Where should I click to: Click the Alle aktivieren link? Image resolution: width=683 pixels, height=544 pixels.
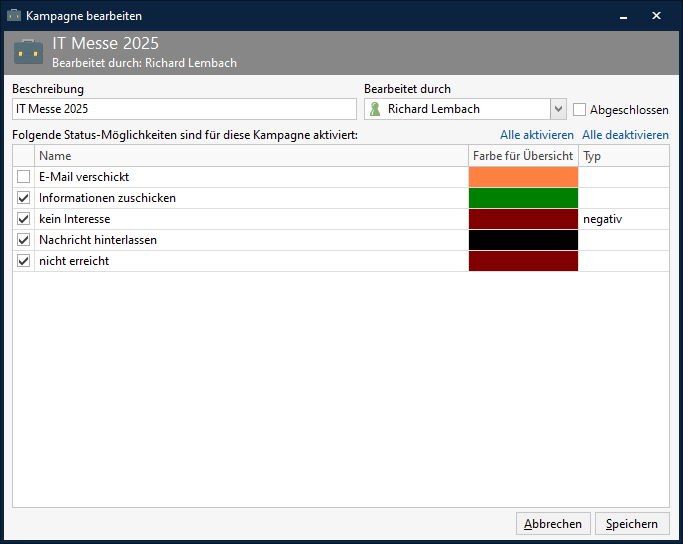click(537, 135)
